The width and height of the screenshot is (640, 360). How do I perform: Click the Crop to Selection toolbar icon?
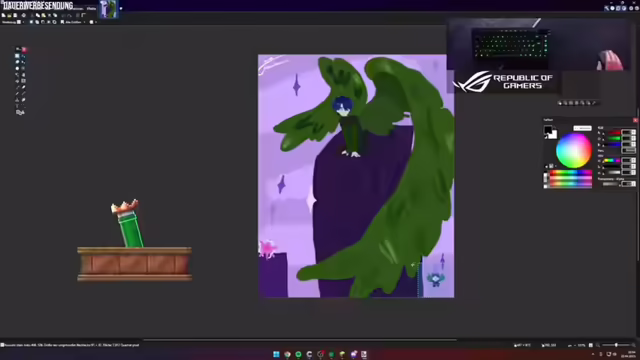tap(49, 15)
